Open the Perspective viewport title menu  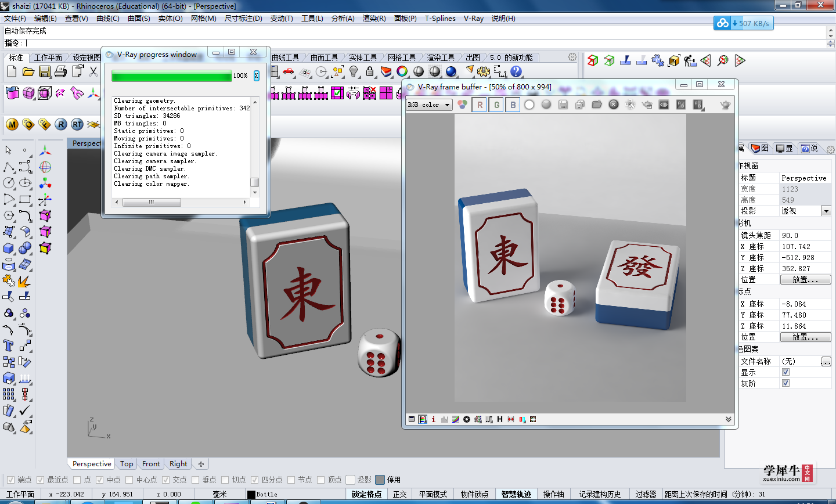click(x=85, y=143)
